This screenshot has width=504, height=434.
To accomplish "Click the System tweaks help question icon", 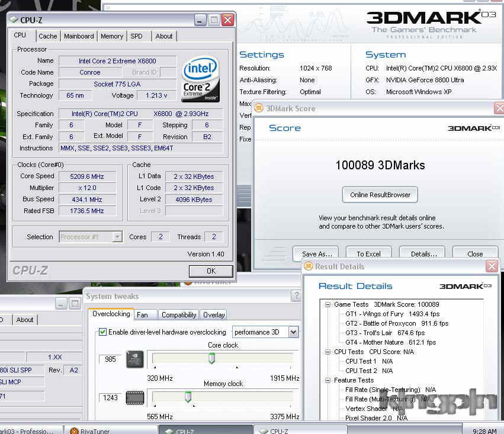I will (x=296, y=296).
